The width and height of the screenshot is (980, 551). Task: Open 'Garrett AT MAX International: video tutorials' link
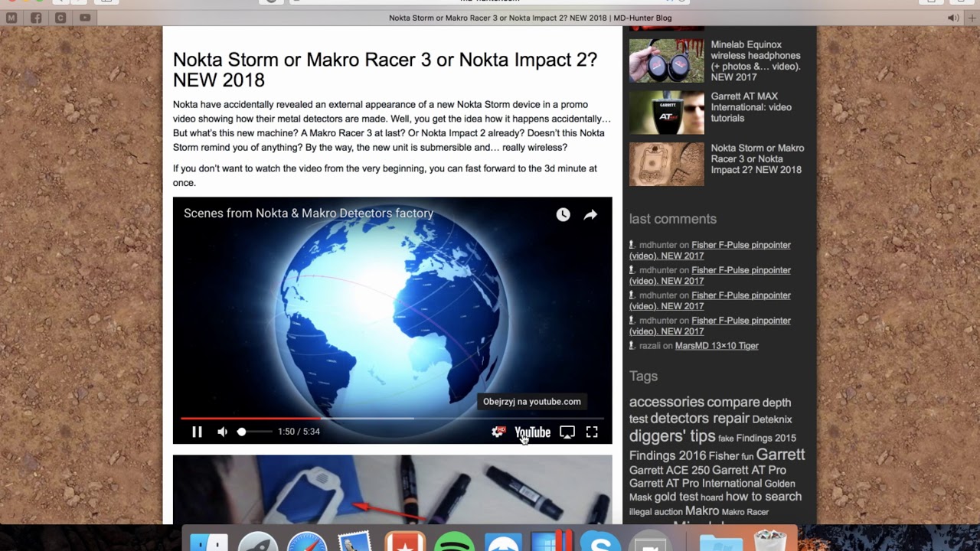751,107
